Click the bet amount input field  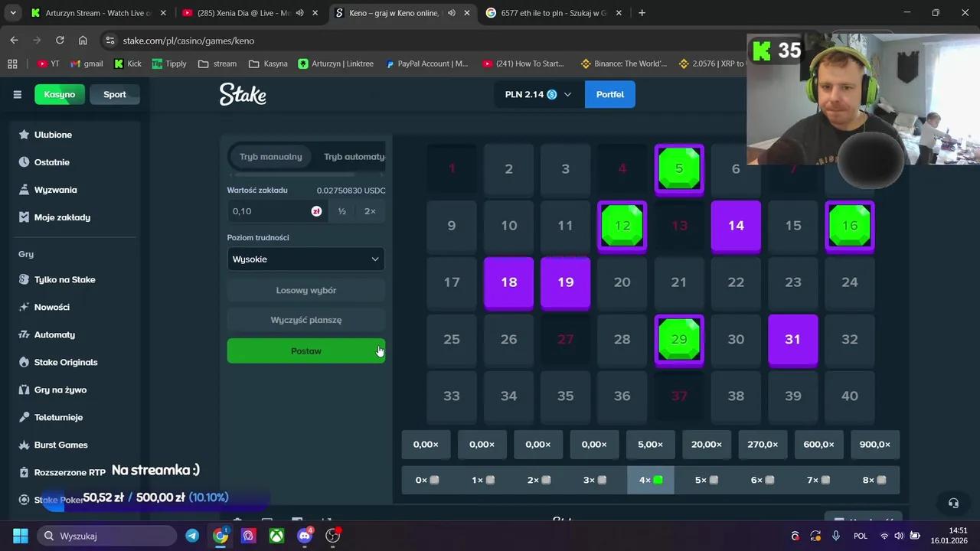tap(268, 211)
